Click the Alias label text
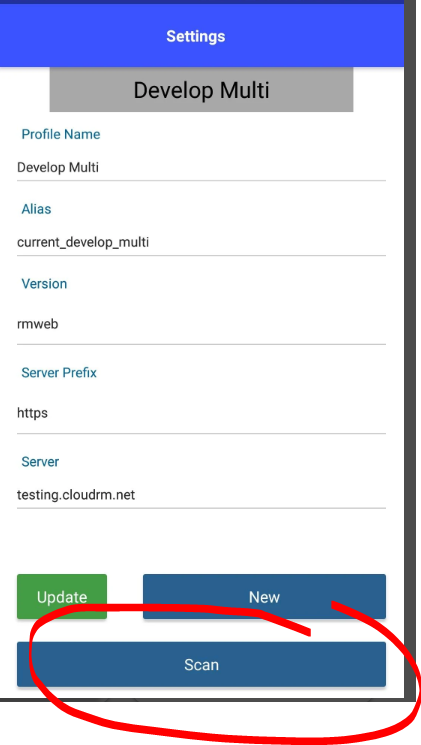 (x=36, y=209)
